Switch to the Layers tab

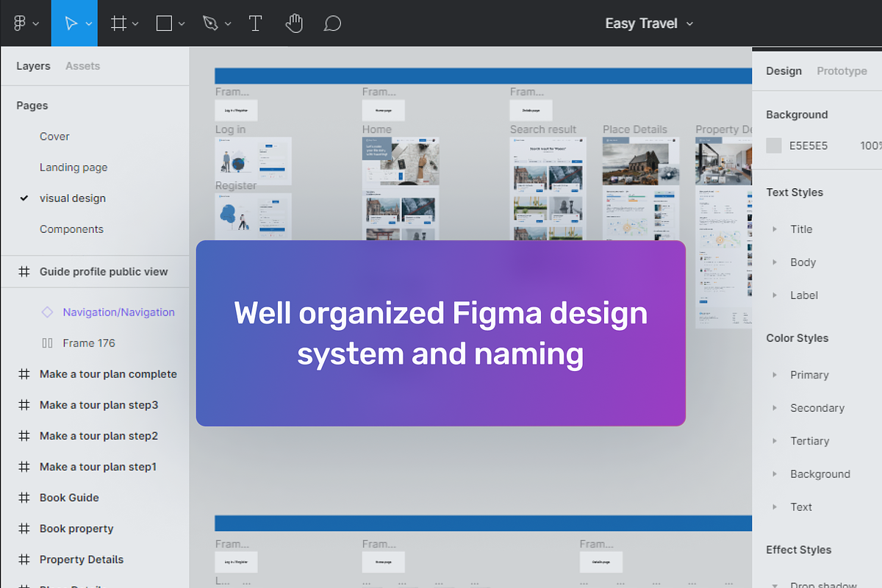click(x=33, y=66)
